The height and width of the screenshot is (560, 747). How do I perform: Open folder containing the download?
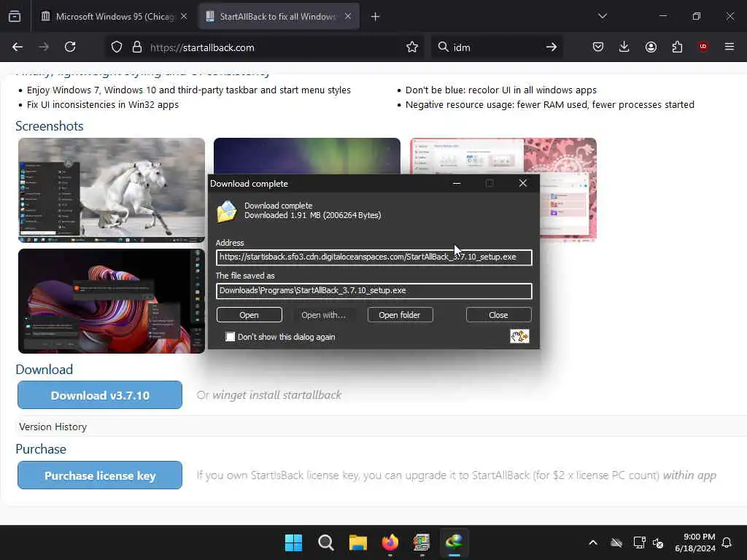[x=400, y=315]
